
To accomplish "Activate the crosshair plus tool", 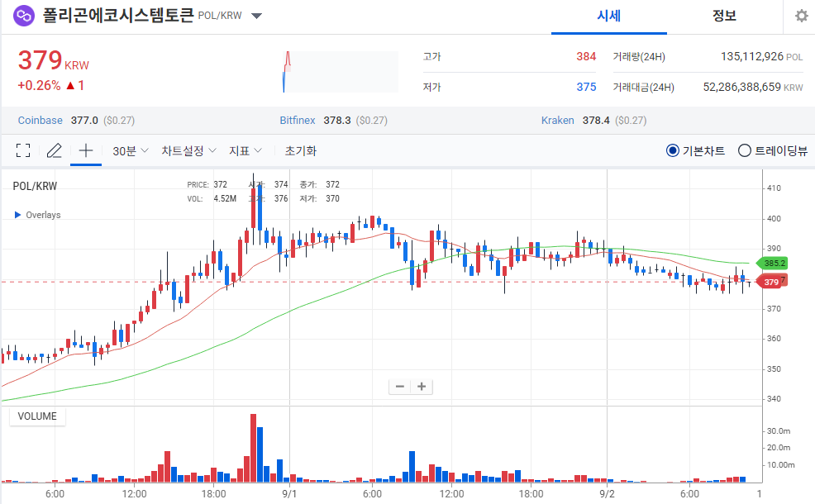I will (x=86, y=150).
